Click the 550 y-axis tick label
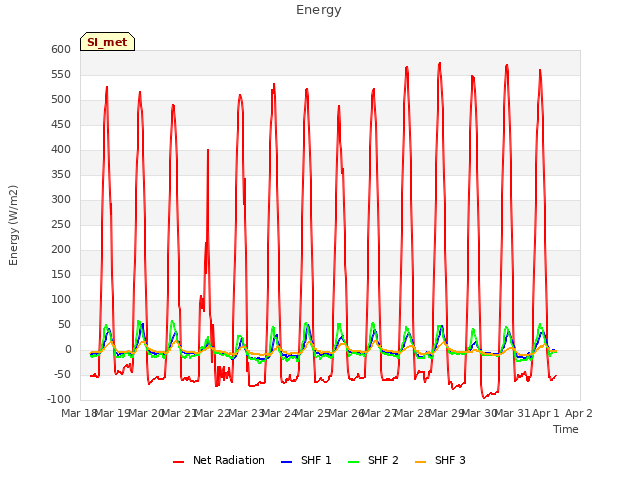Image resolution: width=640 pixels, height=480 pixels. [61, 75]
